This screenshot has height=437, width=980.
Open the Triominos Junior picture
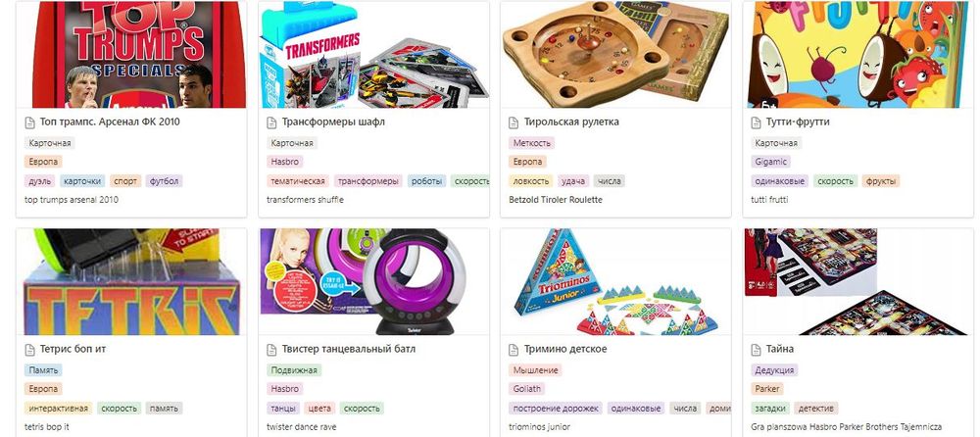tap(615, 281)
